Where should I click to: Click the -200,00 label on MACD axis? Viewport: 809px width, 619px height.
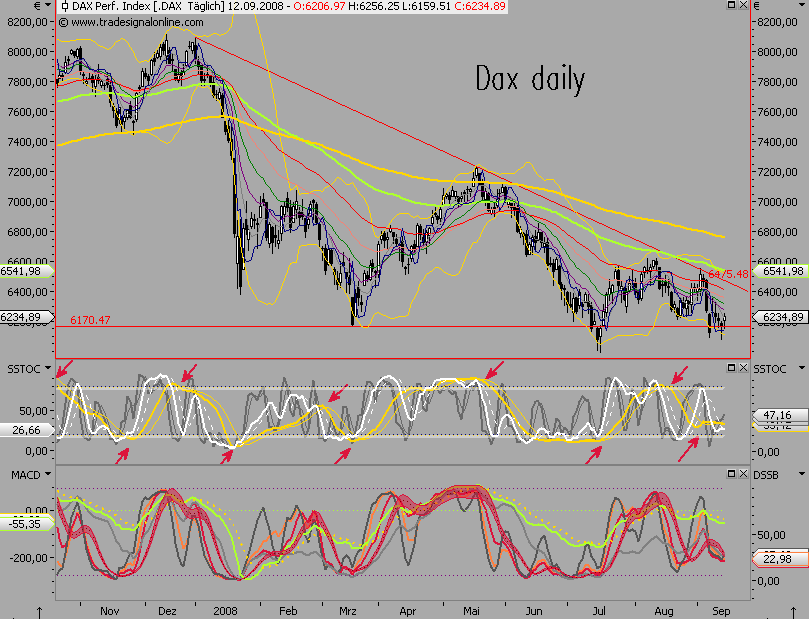pos(29,558)
